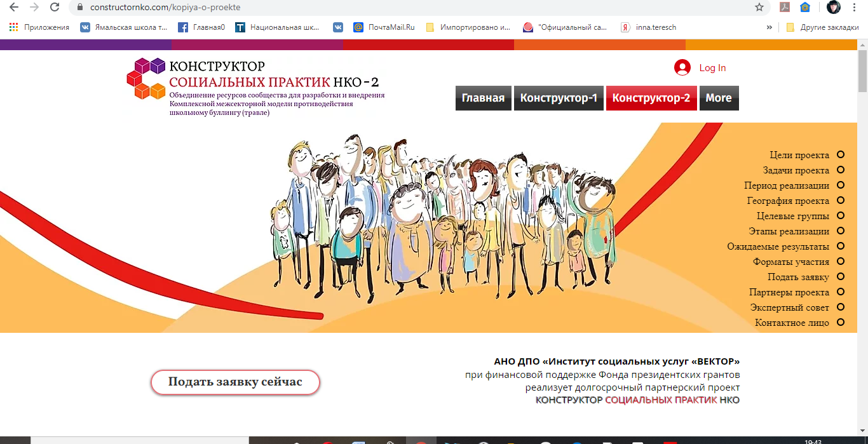Select the circle marker next to Цели проекта

click(841, 154)
